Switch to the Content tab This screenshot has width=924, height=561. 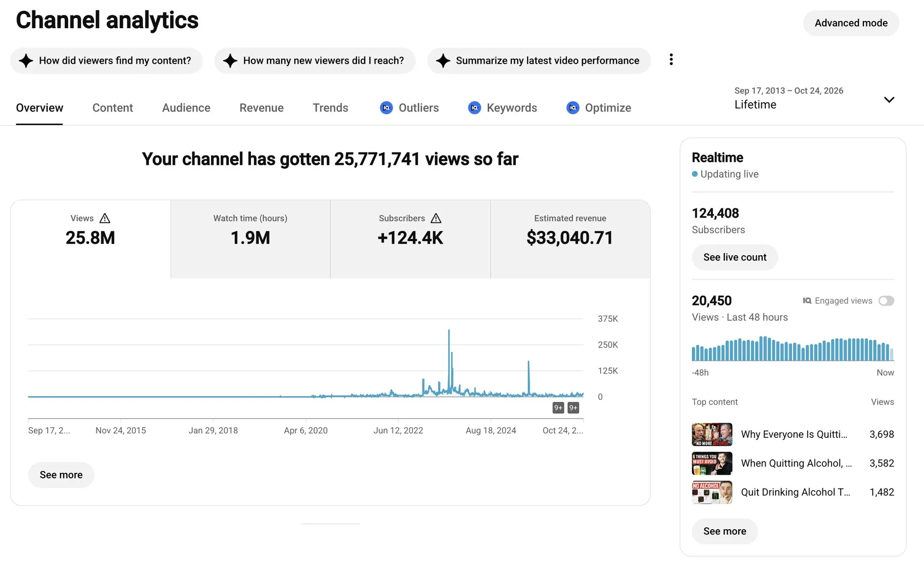click(x=112, y=108)
